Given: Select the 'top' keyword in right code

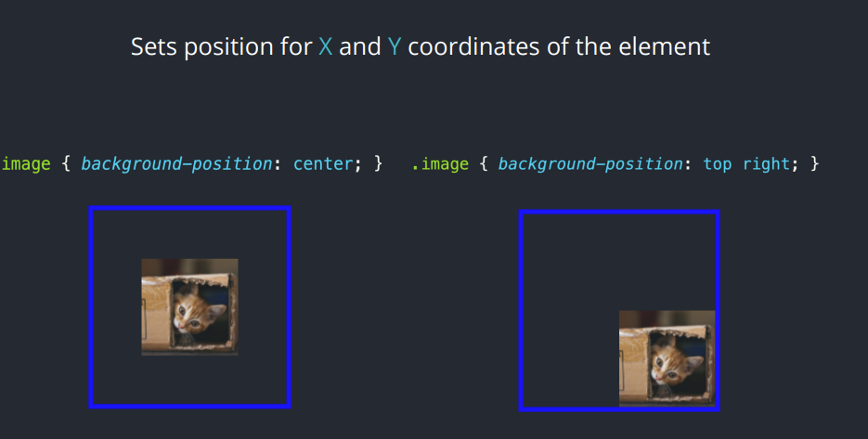Looking at the screenshot, I should click(718, 164).
